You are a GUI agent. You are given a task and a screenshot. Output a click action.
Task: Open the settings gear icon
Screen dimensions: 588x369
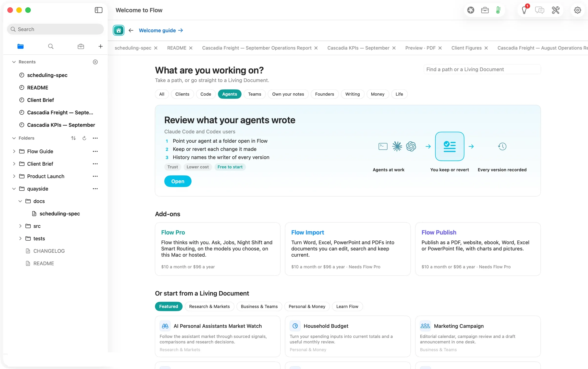[x=577, y=10]
